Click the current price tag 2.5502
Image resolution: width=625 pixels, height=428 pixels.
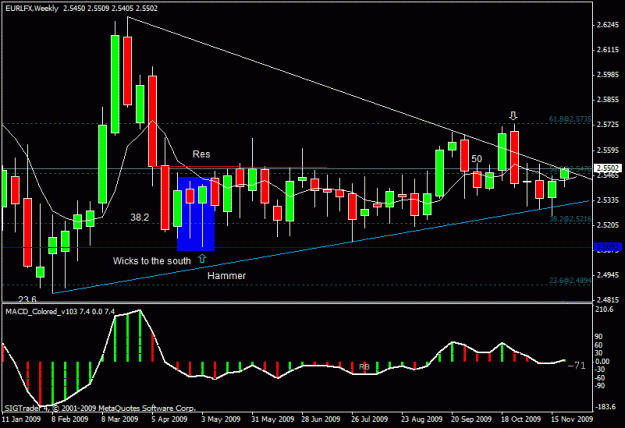click(608, 168)
